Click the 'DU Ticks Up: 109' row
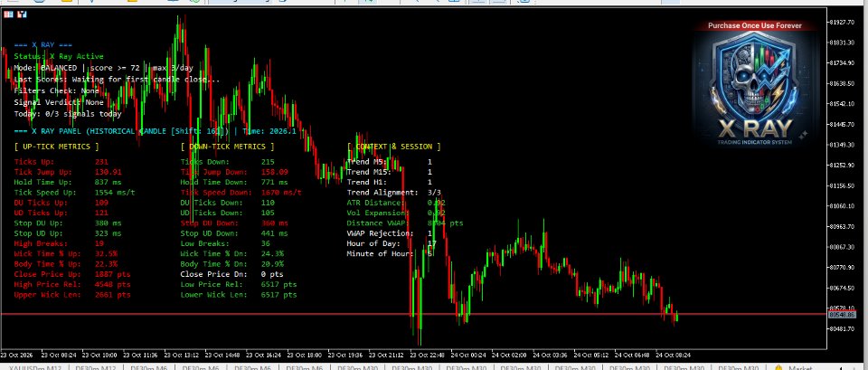Viewport: 868px width, 370px height. click(61, 203)
